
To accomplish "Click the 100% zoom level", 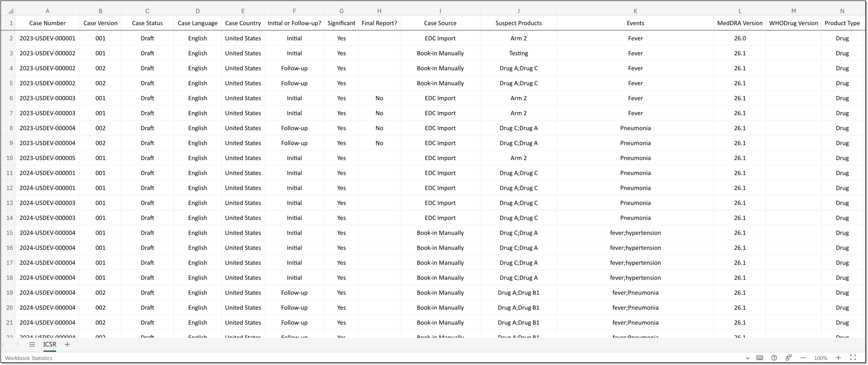I will tap(821, 358).
